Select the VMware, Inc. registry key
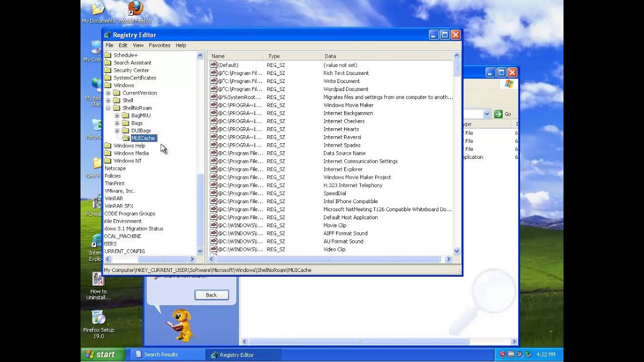The image size is (644, 362). [x=120, y=191]
